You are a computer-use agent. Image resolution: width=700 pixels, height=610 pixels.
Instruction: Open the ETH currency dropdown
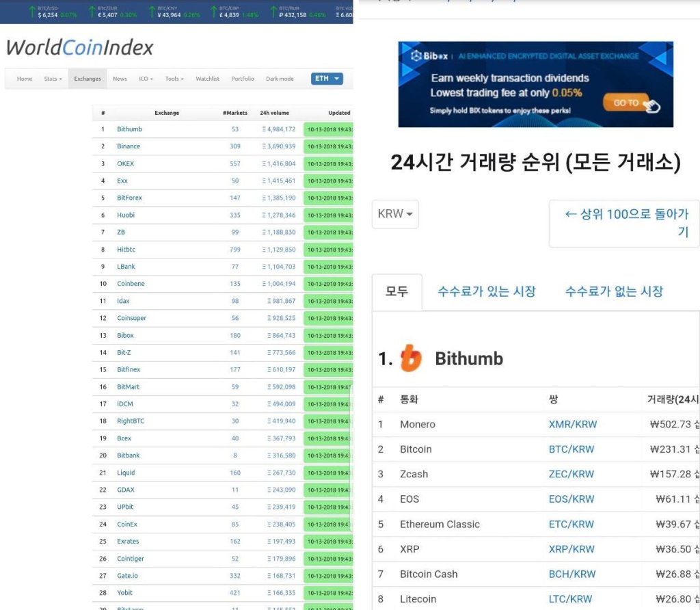click(x=327, y=79)
